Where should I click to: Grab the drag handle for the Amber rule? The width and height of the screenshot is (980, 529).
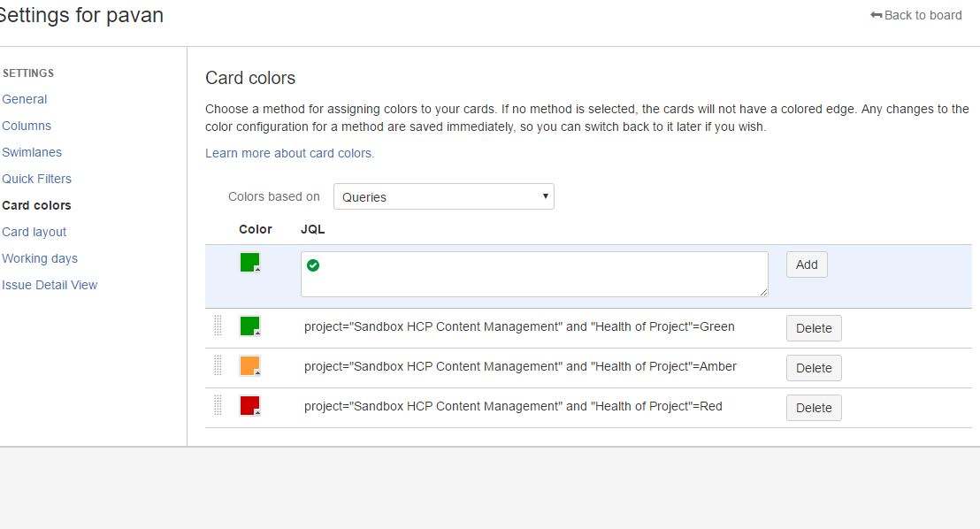click(x=218, y=366)
